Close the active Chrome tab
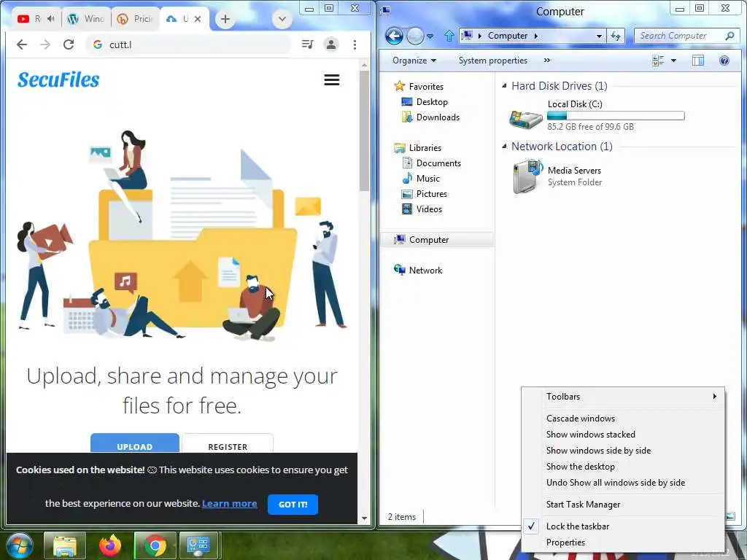747x560 pixels. [x=198, y=19]
